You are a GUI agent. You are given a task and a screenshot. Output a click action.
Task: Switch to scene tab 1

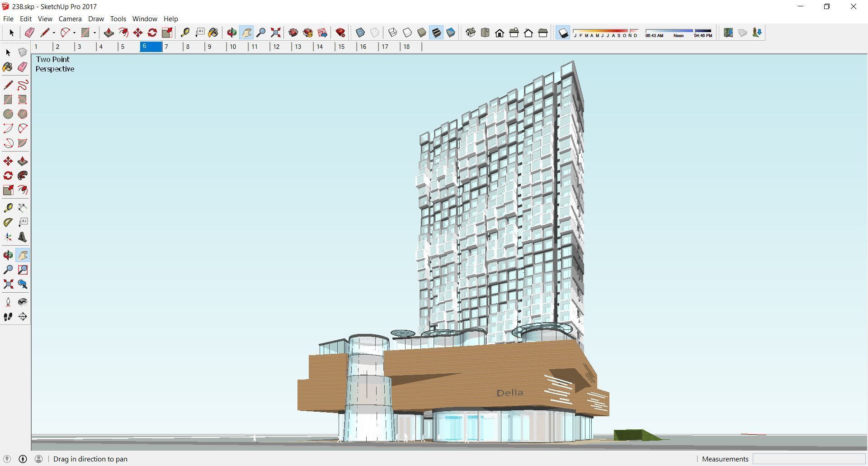coord(42,47)
